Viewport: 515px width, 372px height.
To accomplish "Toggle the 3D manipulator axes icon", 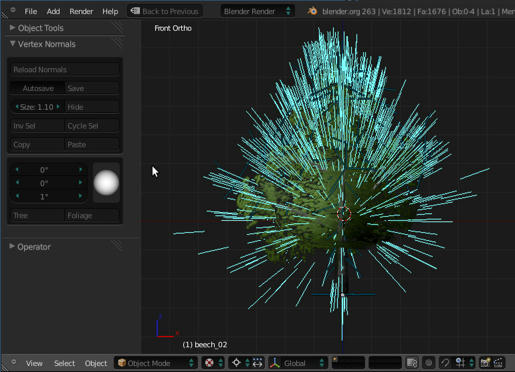I will click(x=275, y=363).
